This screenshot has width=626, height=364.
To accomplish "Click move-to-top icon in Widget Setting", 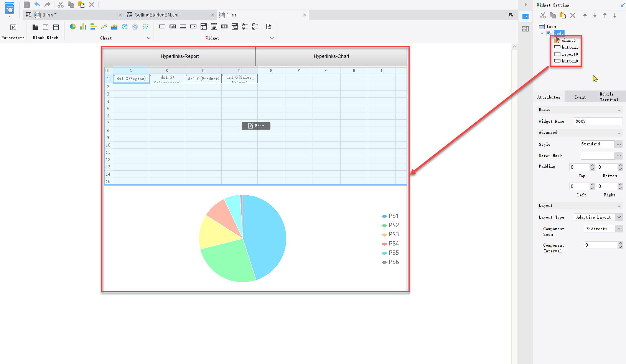I will pyautogui.click(x=585, y=15).
